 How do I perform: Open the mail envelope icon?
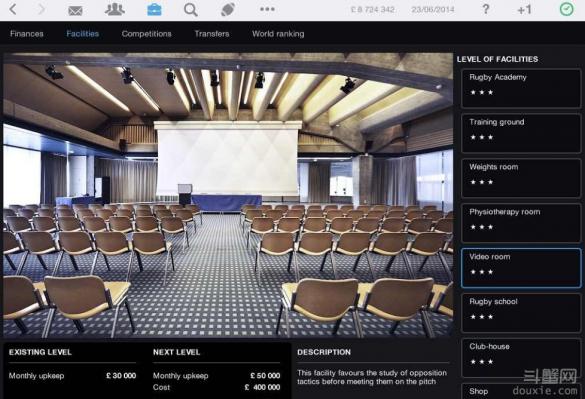click(x=75, y=10)
